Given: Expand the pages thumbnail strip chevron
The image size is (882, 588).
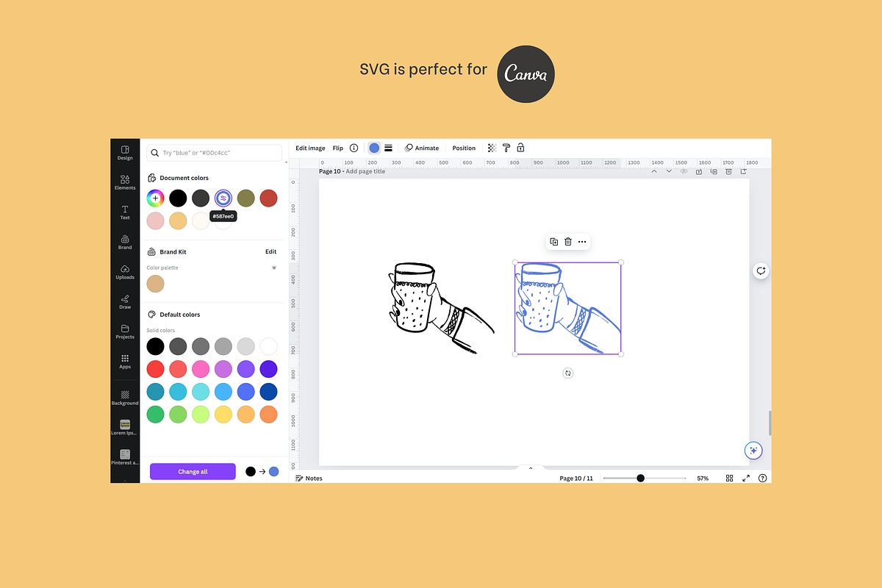Looking at the screenshot, I should coord(531,468).
